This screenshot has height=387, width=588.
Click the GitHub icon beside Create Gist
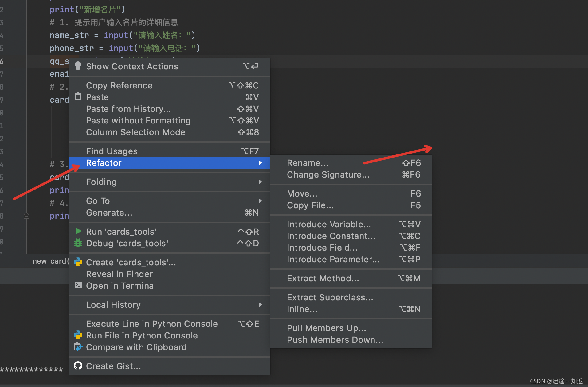tap(78, 365)
